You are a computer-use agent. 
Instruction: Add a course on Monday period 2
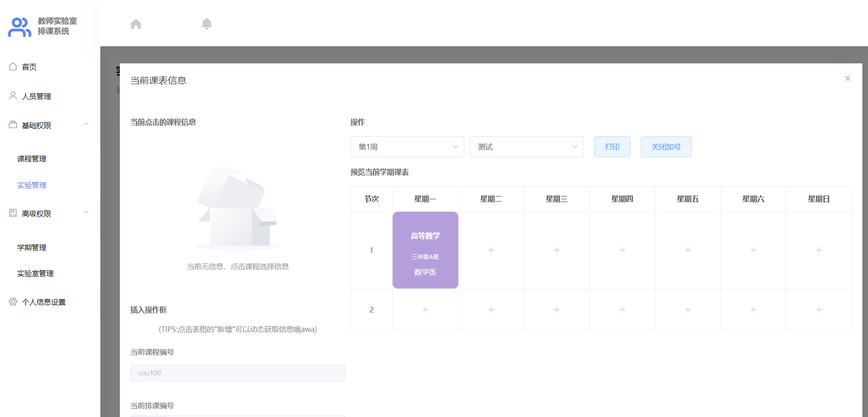coord(425,310)
